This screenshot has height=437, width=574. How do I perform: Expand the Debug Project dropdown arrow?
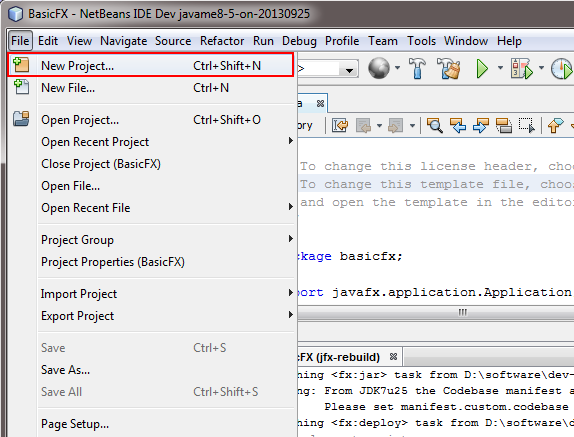coord(541,68)
